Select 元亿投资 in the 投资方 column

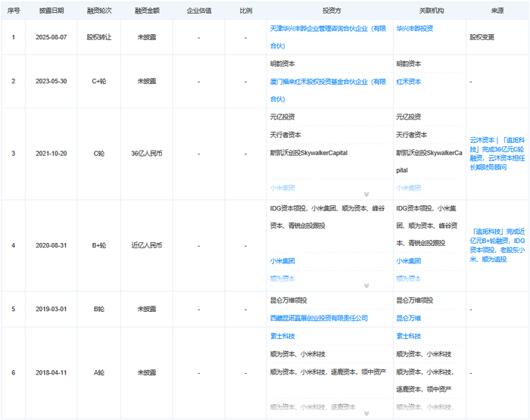[x=282, y=117]
